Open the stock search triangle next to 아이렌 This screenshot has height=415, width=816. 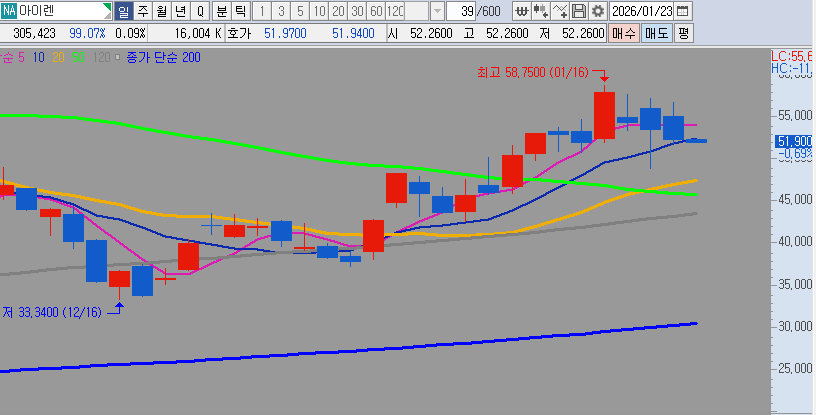107,7
